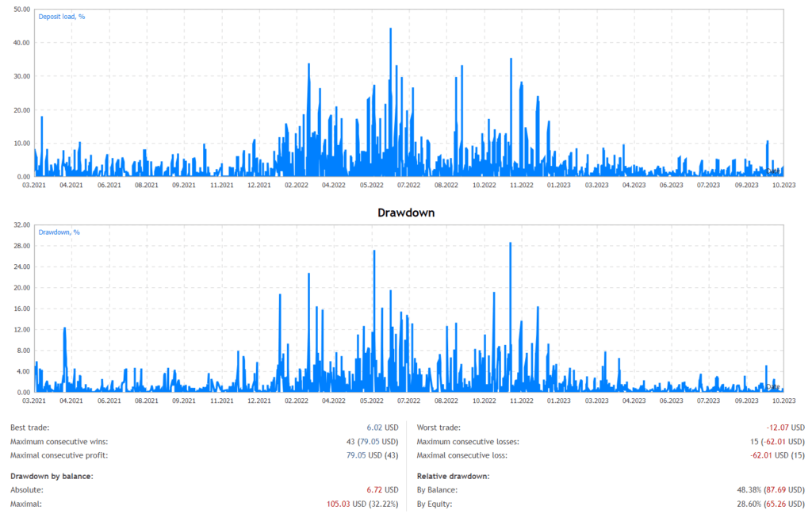Click the "Drawdown, %" legend label
This screenshot has height=514, width=812.
point(59,232)
